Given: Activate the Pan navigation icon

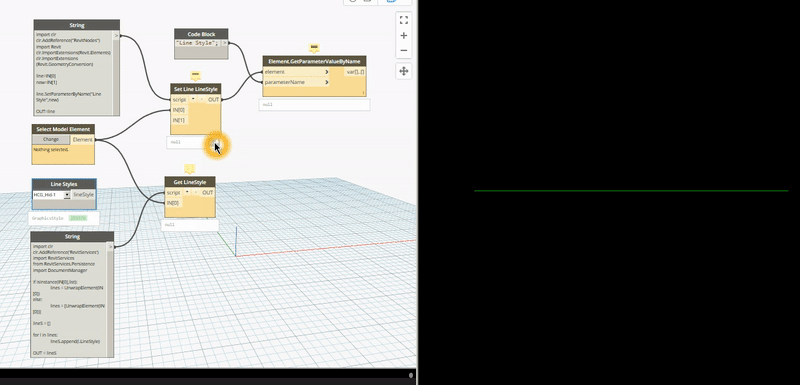Looking at the screenshot, I should (404, 71).
